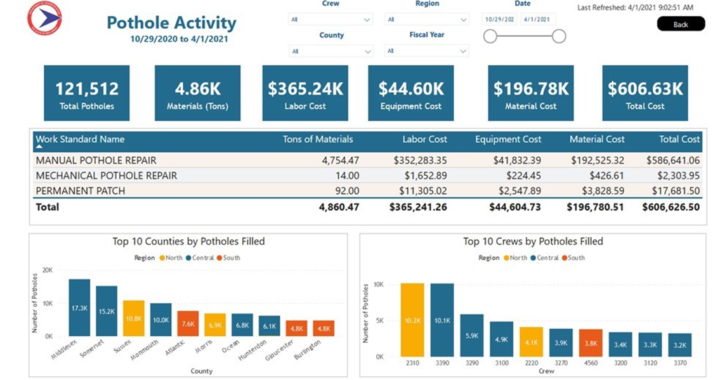Select crew 3120 bar with 3.3K
Screen dimensions: 720x380
(650, 345)
